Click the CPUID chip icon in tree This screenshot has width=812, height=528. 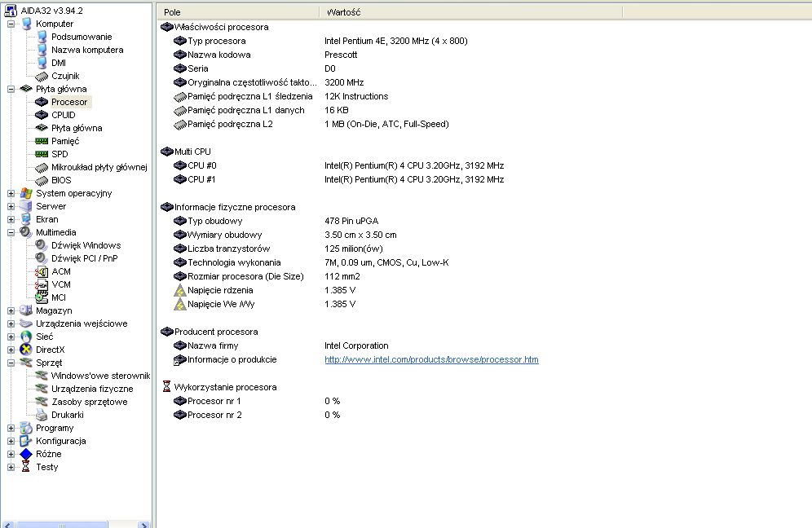click(42, 115)
